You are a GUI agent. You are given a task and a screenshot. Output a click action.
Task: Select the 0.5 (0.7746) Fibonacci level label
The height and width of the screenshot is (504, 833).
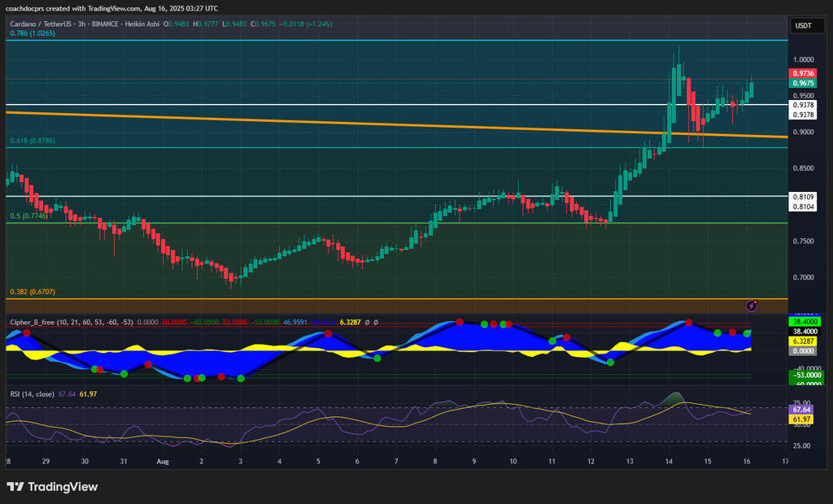pyautogui.click(x=29, y=216)
